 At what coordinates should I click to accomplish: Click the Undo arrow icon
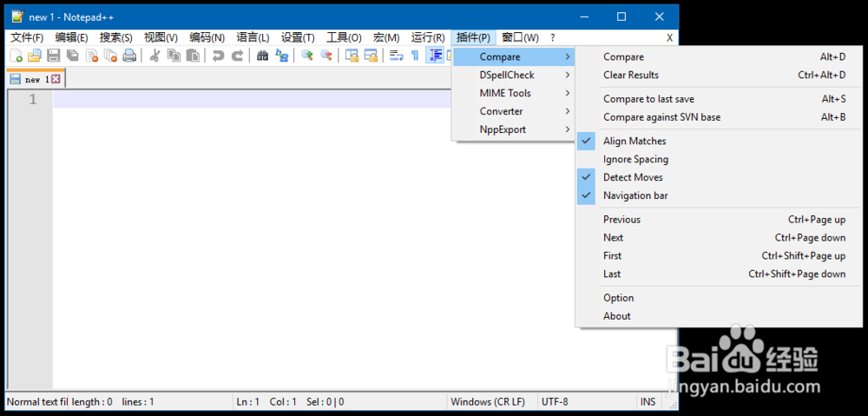[218, 55]
